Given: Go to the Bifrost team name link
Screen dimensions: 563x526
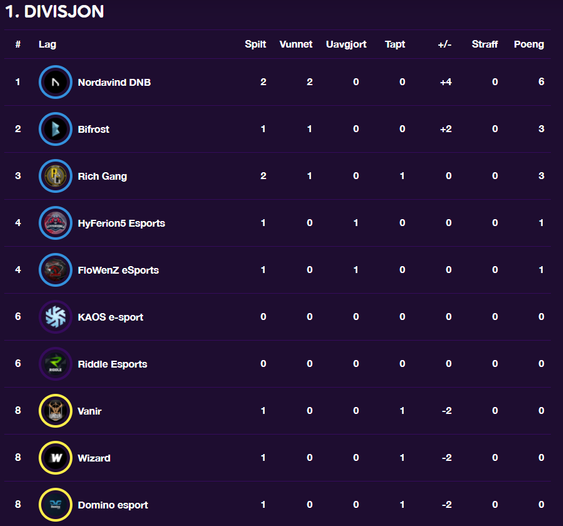Looking at the screenshot, I should click(93, 129).
